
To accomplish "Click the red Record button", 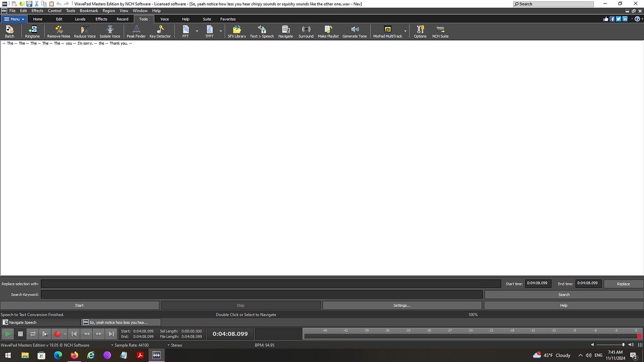I will point(57,334).
